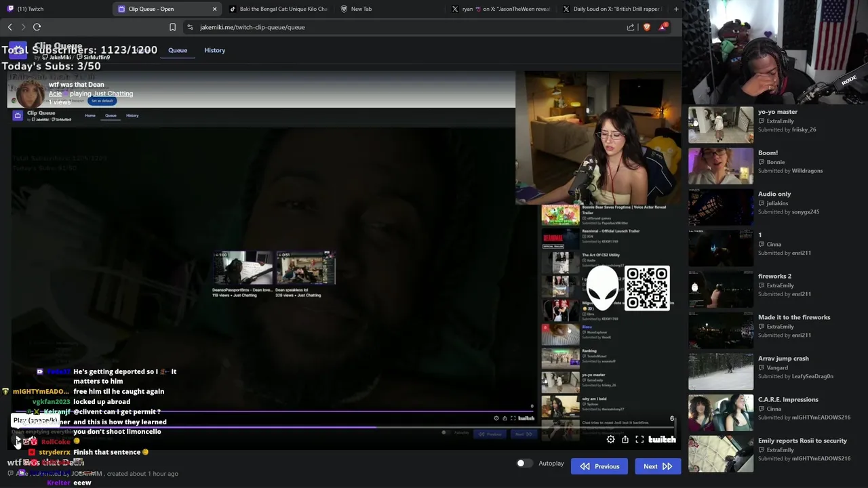
Task: Click the Twitch player share icon
Action: point(625,439)
